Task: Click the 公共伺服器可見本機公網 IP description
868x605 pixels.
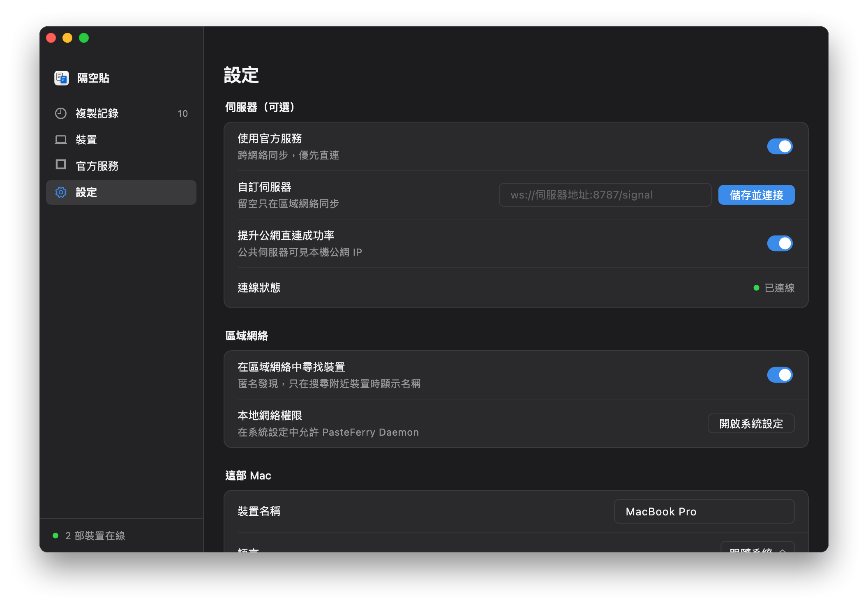Action: click(300, 252)
